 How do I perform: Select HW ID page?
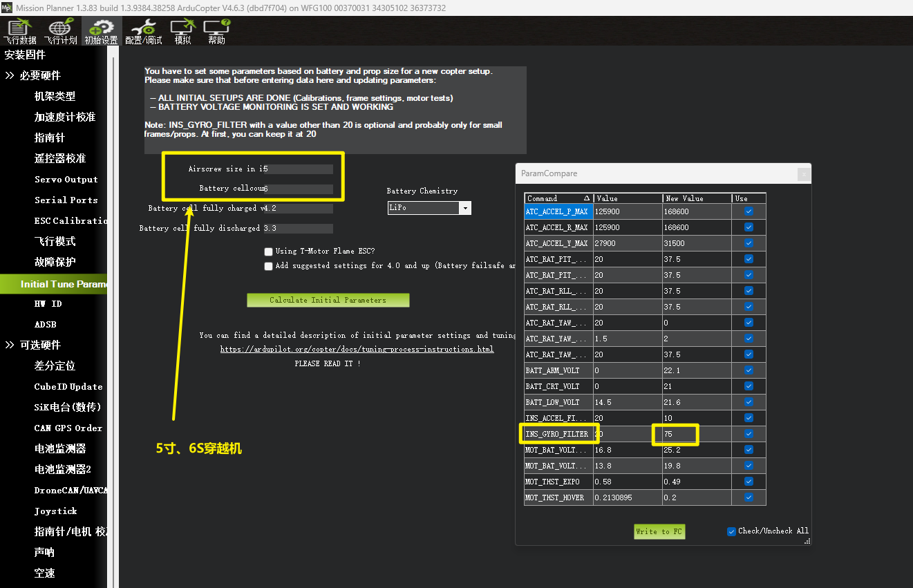pos(48,303)
